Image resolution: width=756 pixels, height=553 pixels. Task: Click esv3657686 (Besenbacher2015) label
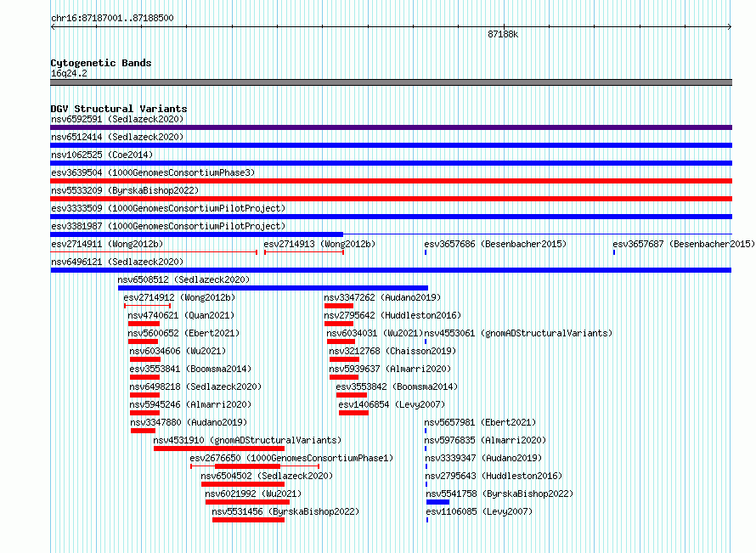click(495, 244)
